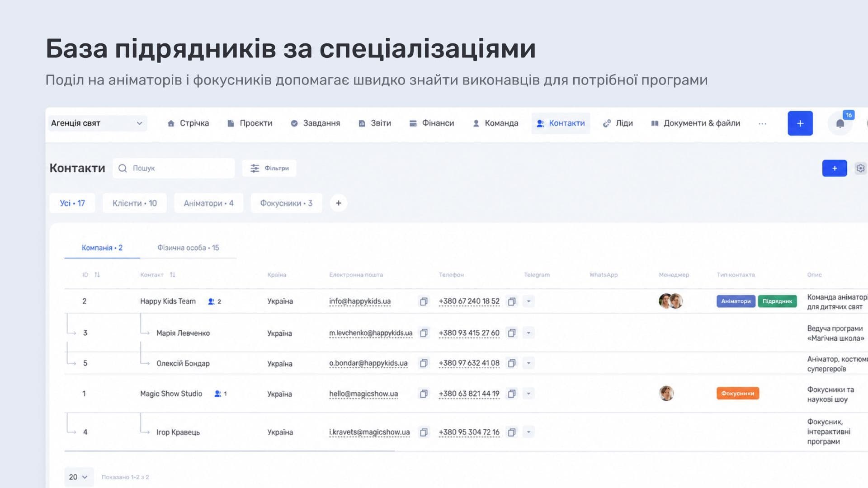This screenshot has width=868, height=488.
Task: Sort table by Контакт column arrows
Action: (172, 275)
